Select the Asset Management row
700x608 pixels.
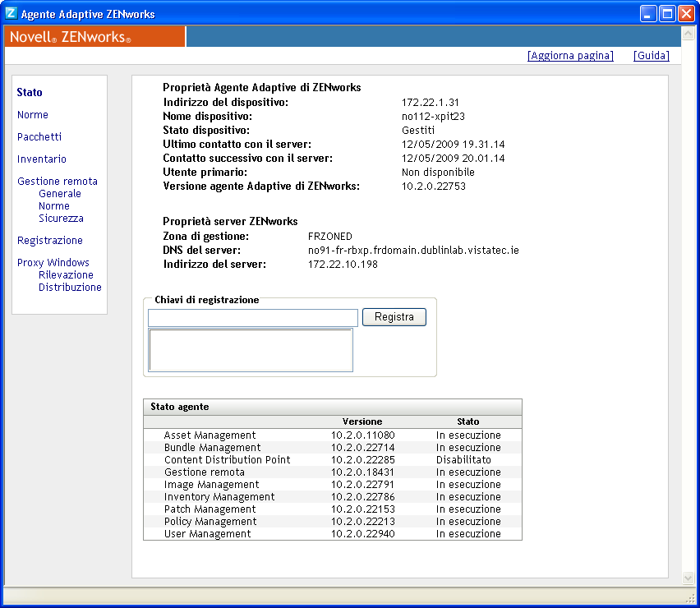pos(333,435)
